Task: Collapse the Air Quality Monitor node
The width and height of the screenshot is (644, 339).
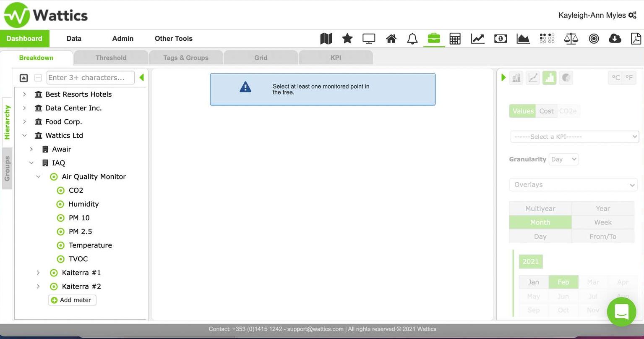Action: 38,176
